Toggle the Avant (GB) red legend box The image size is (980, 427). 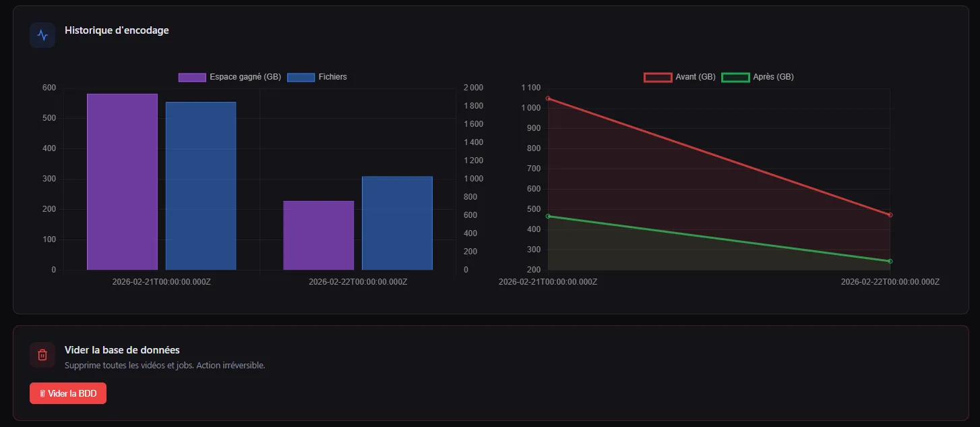(x=659, y=77)
